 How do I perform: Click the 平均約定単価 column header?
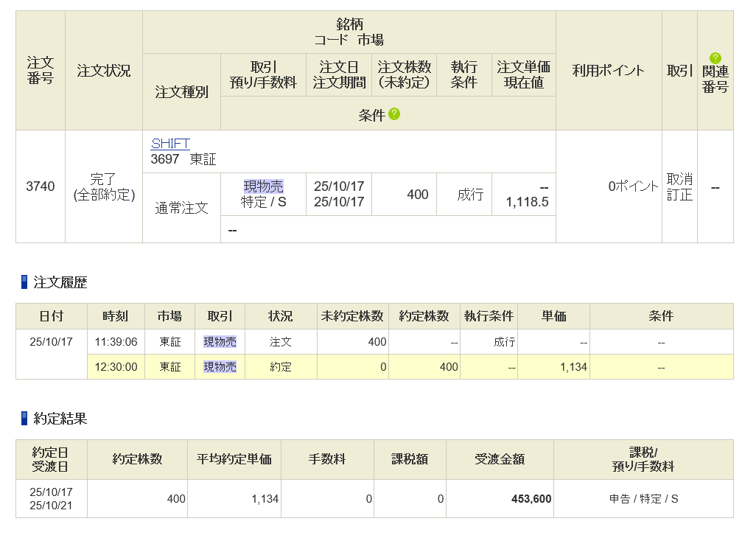(234, 459)
